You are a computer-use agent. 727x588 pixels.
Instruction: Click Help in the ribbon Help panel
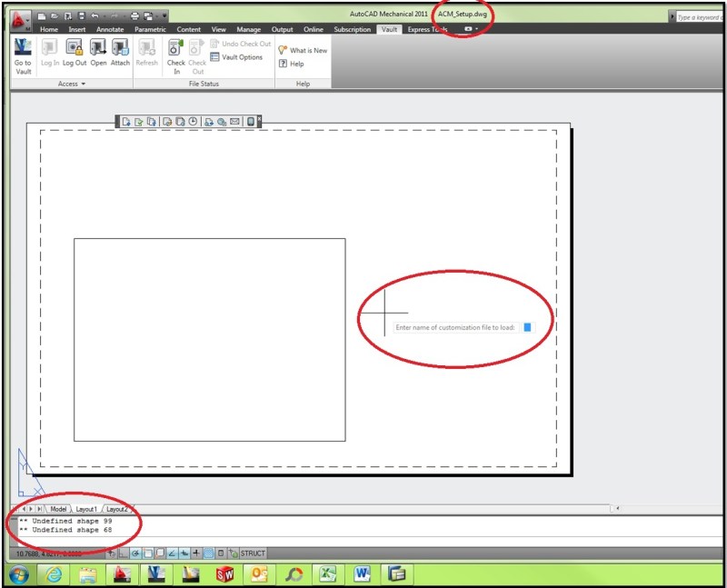click(x=292, y=64)
